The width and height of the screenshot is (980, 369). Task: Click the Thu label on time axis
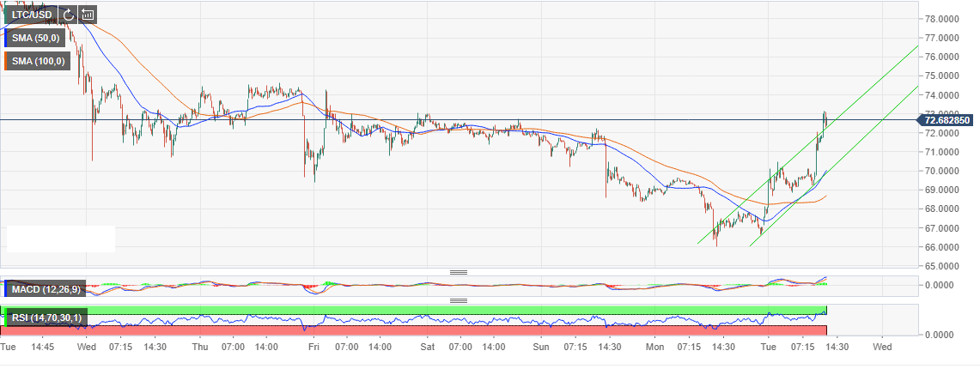coord(199,347)
